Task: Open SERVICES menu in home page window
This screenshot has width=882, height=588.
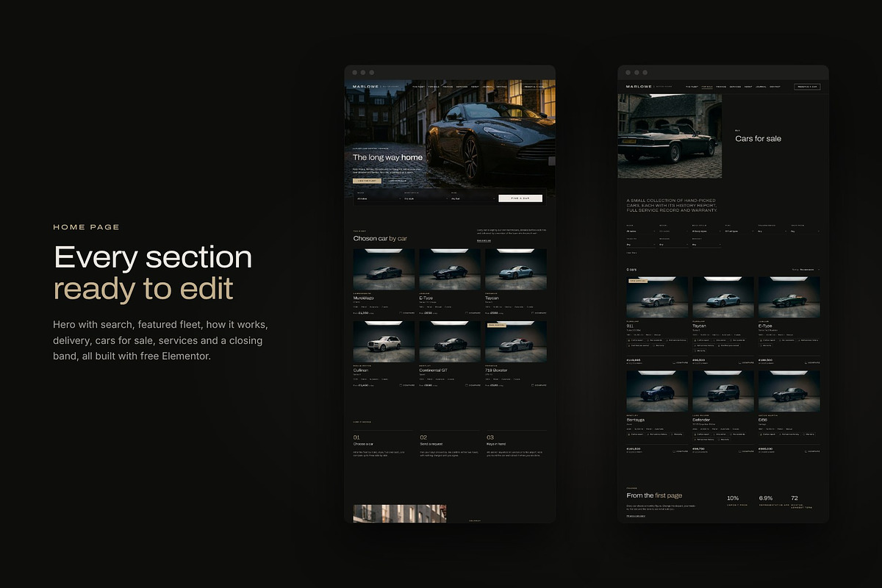Action: click(x=462, y=87)
